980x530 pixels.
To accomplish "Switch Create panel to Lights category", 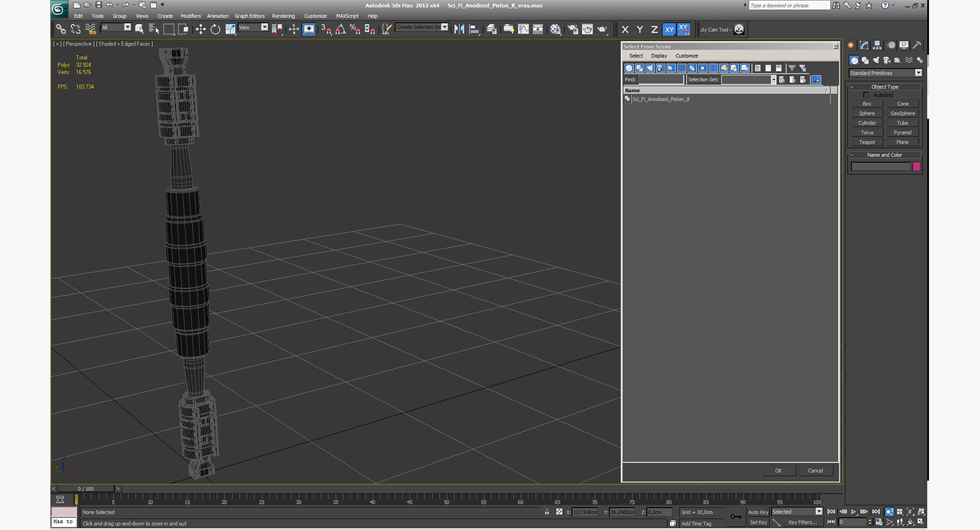I will 876,60.
